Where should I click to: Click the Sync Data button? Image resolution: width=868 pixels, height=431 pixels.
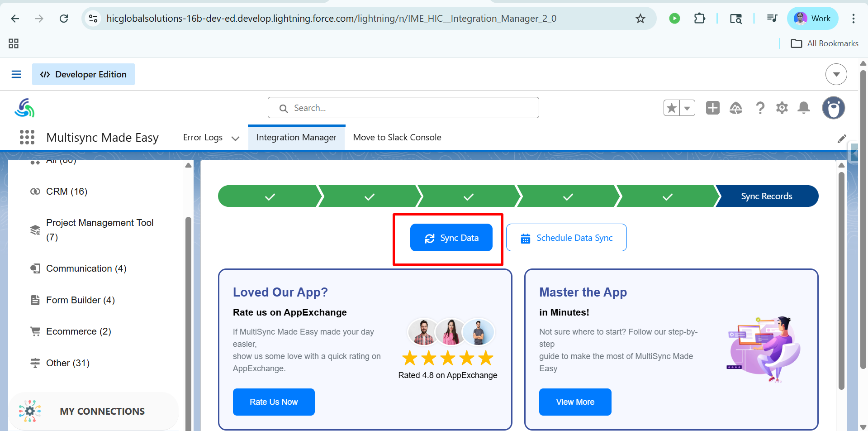(x=451, y=238)
